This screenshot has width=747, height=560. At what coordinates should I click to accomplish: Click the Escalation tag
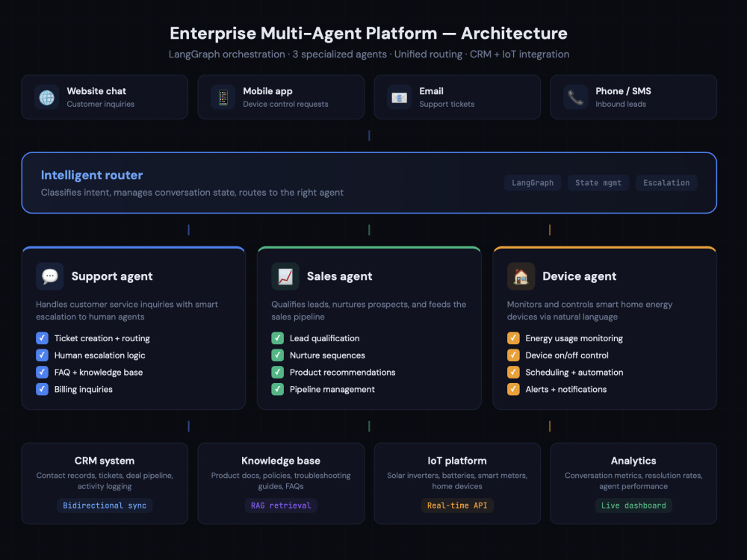coord(666,183)
